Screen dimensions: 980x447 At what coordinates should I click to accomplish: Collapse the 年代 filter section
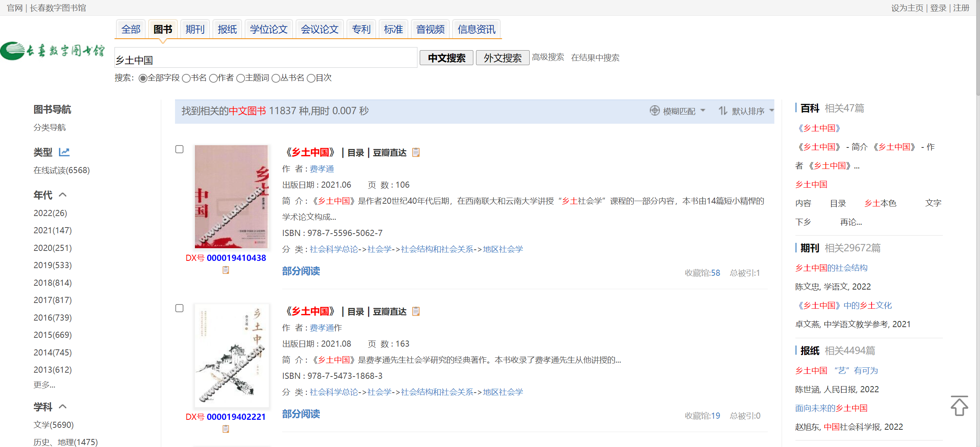coord(63,195)
